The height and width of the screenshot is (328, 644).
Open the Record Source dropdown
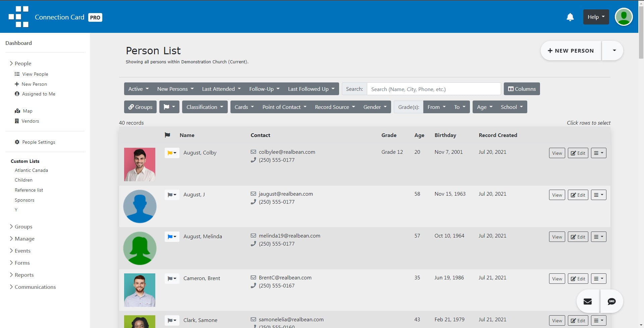click(334, 107)
